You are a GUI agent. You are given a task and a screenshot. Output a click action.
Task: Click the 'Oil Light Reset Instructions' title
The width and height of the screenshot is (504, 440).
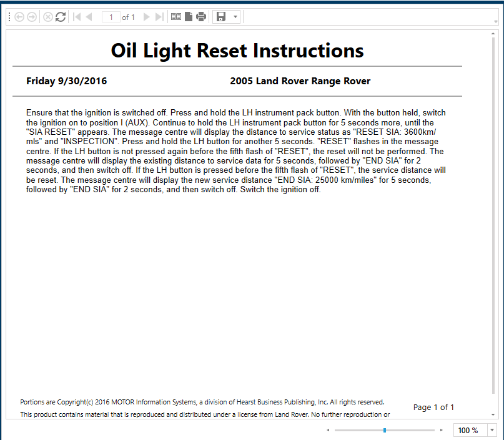(237, 51)
